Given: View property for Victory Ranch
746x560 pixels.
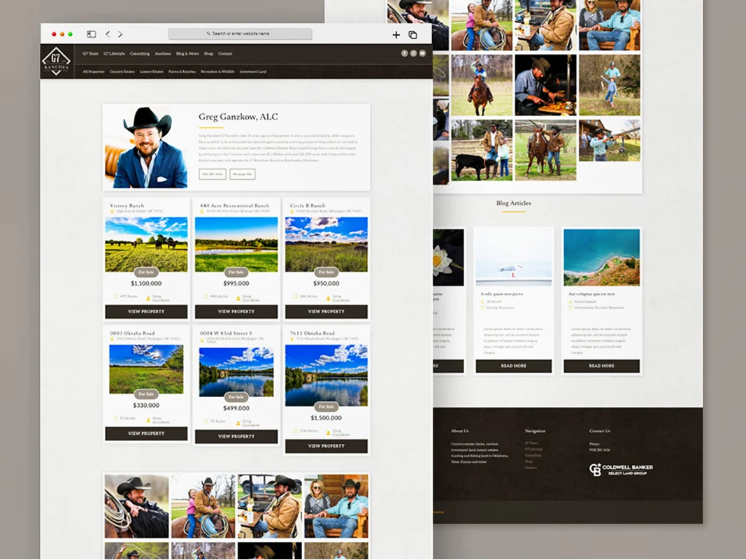Looking at the screenshot, I should [146, 311].
